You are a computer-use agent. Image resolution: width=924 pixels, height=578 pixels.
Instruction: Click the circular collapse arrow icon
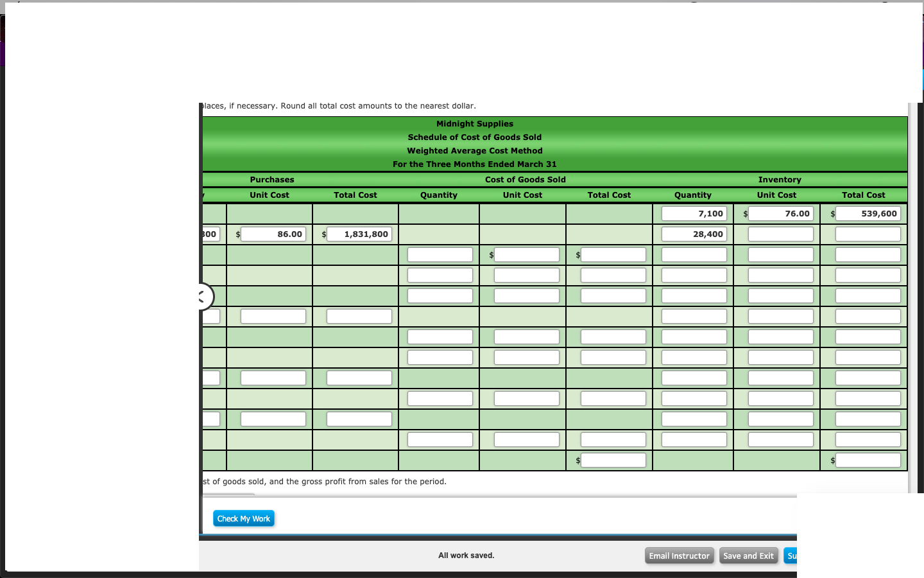pyautogui.click(x=201, y=296)
